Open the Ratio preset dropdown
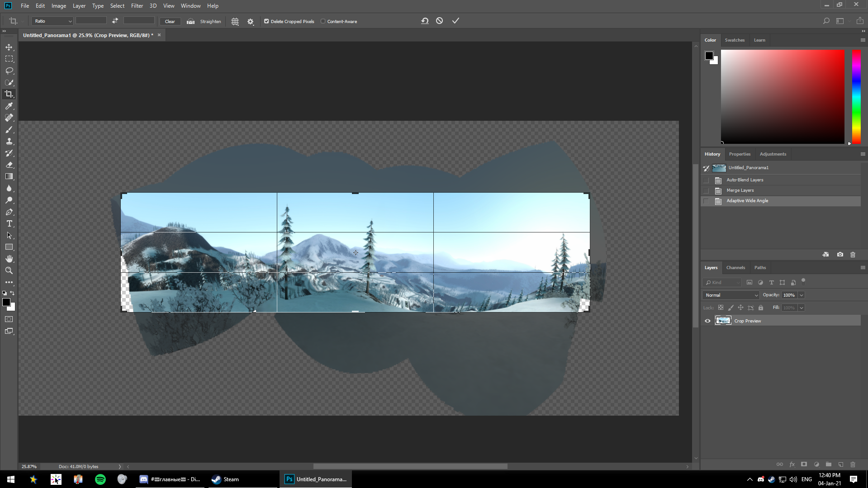Image resolution: width=868 pixels, height=488 pixels. click(52, 21)
